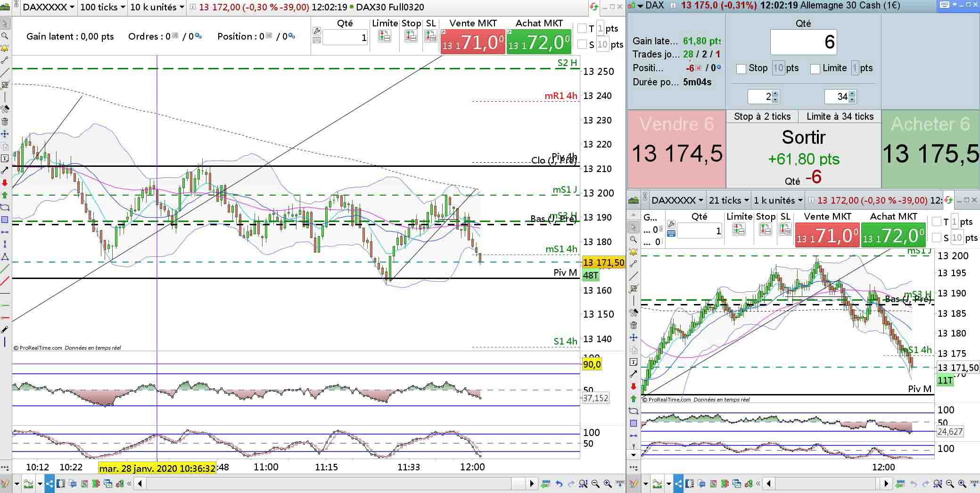Click the yellow 13 171,50 price label in left chart

pyautogui.click(x=604, y=263)
